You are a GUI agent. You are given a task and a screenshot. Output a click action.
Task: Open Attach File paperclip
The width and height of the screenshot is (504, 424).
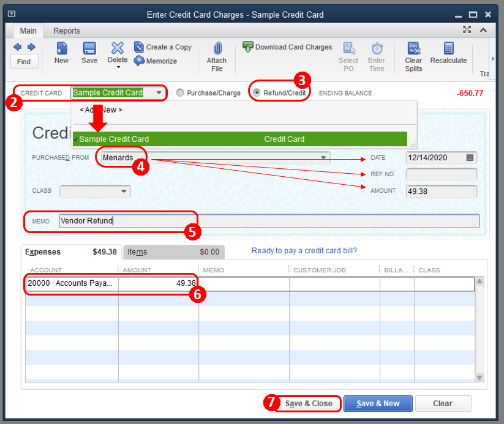[217, 49]
